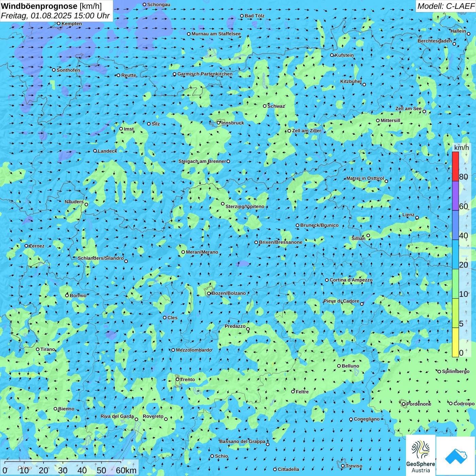
Task: Click the purple 60-80 km/h legend color
Action: 455,195
